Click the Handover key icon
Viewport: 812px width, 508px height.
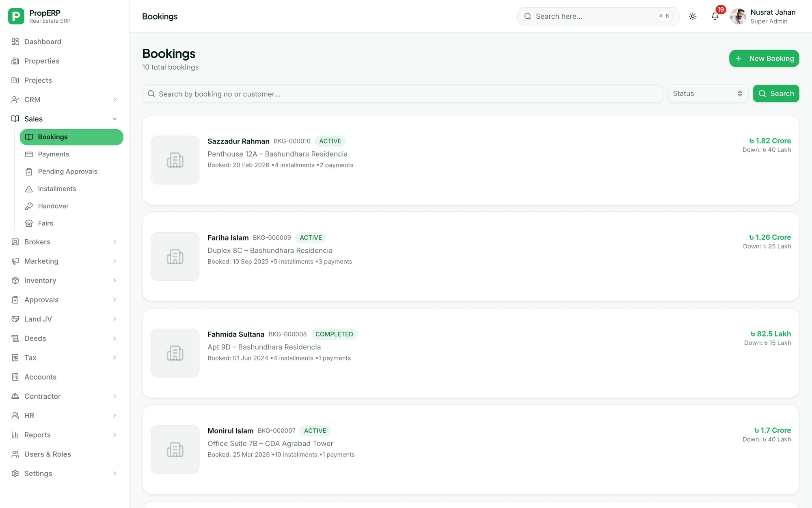(x=29, y=206)
